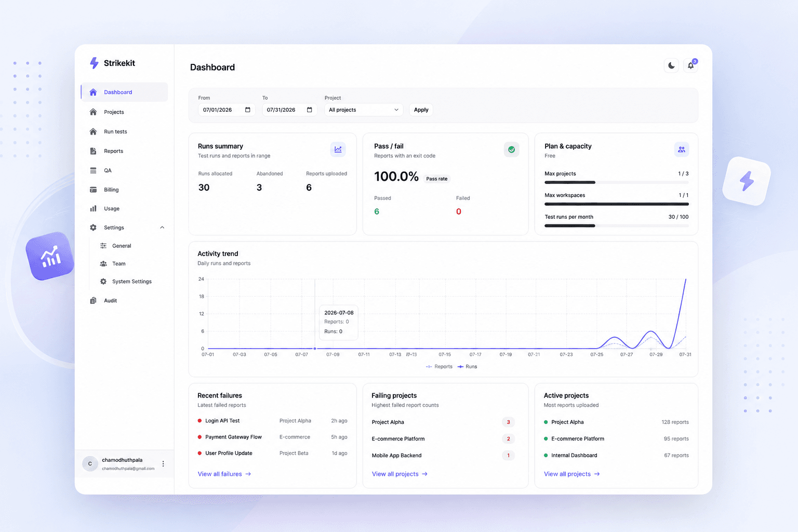Navigate to Billing page
Image resolution: width=798 pixels, height=532 pixels.
(x=124, y=190)
